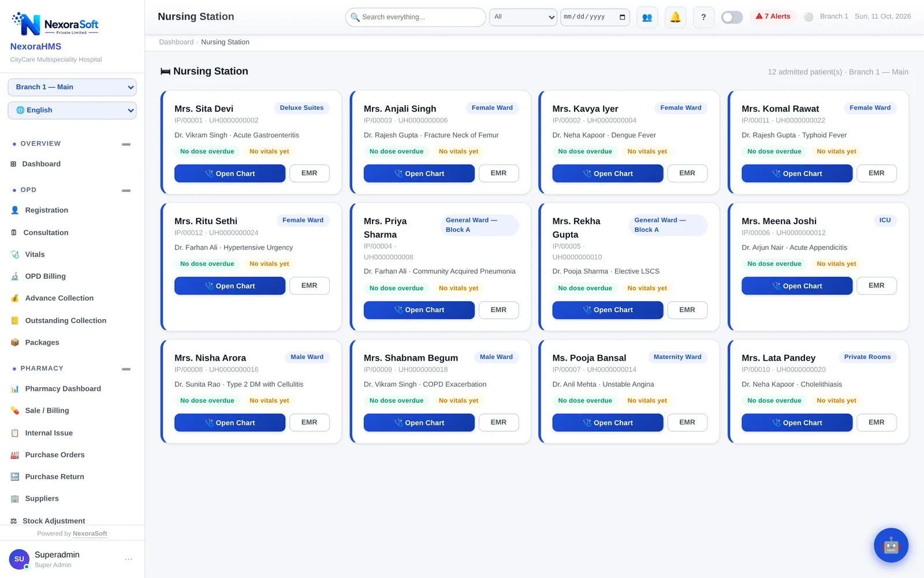Open the Branch 1 — Main dropdown
The height and width of the screenshot is (578, 924).
click(x=72, y=87)
